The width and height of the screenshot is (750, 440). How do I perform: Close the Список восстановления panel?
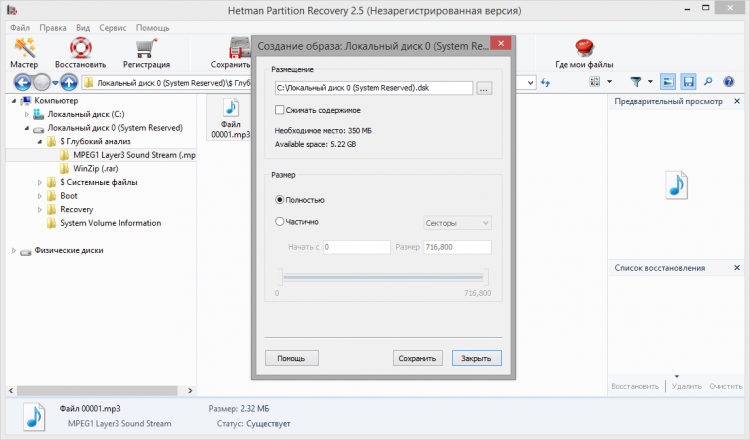(737, 268)
